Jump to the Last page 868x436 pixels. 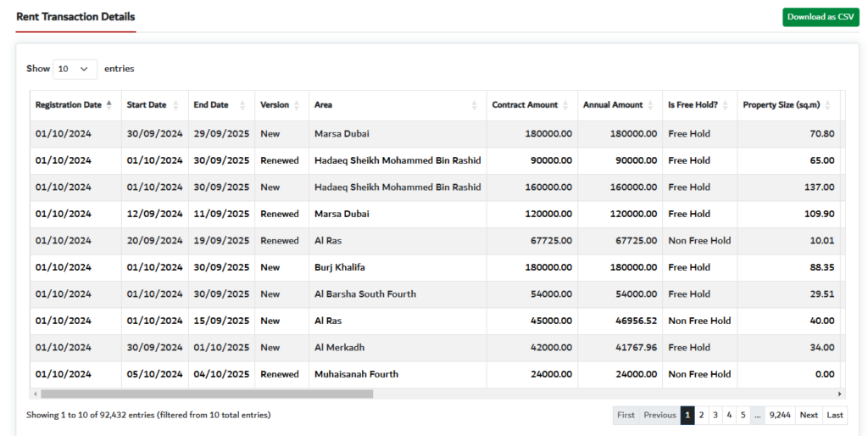(x=835, y=415)
